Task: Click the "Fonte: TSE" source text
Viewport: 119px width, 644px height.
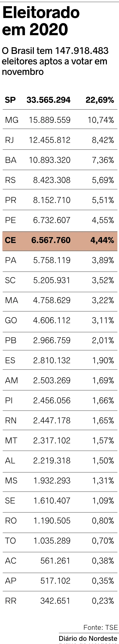Action: coord(101,627)
